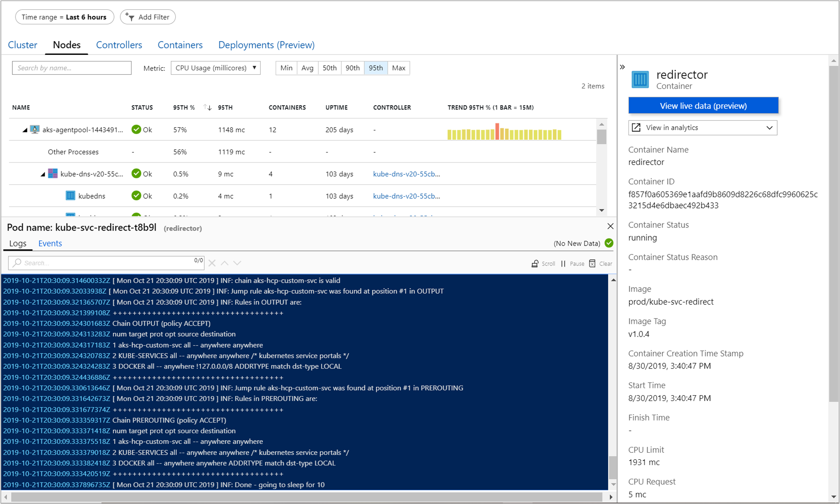840x504 pixels.
Task: Collapse the aks-agentpool node row
Action: 25,130
